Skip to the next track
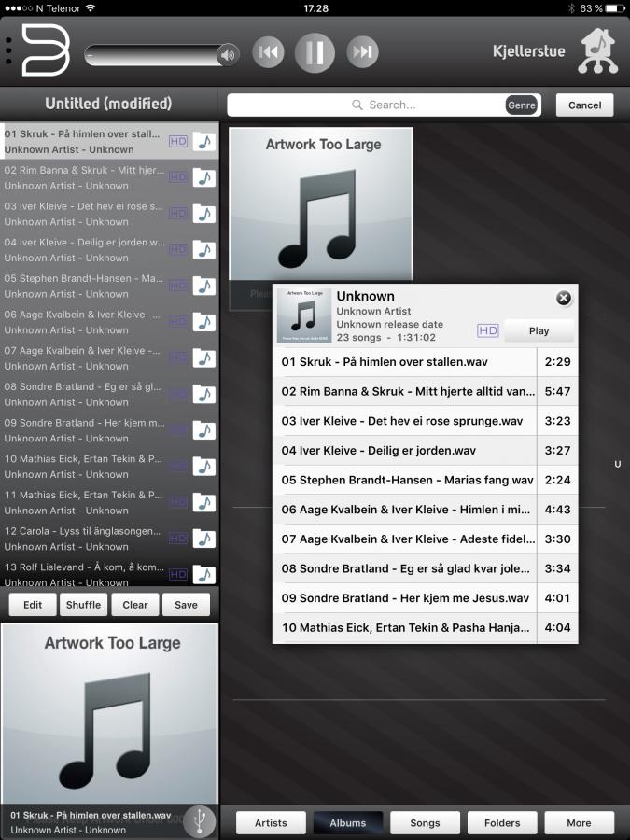630x840 pixels. (x=363, y=52)
